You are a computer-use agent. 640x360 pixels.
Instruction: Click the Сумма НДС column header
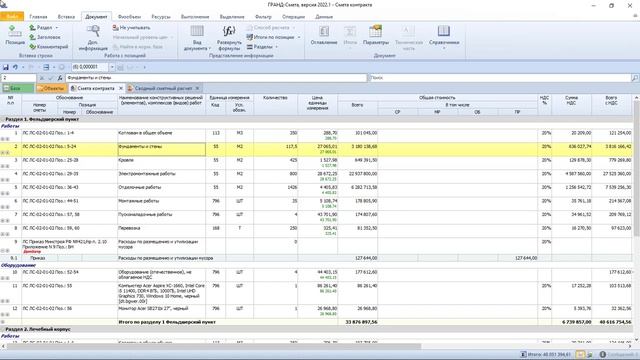point(571,105)
